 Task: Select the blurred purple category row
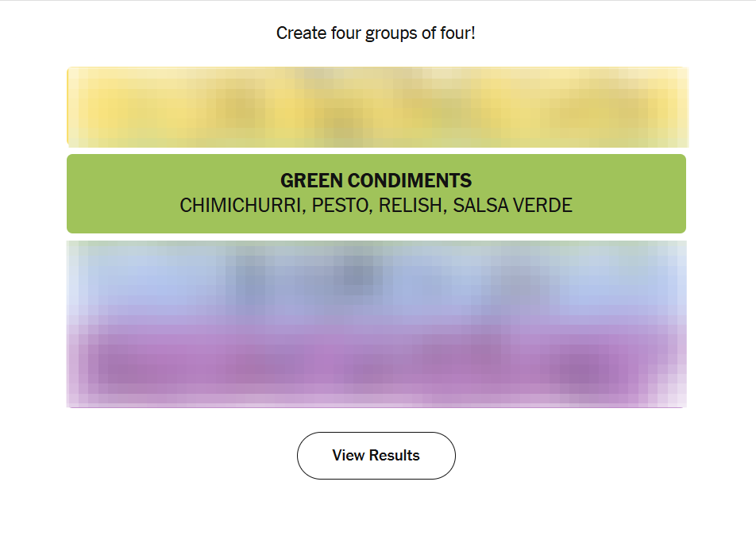point(376,365)
